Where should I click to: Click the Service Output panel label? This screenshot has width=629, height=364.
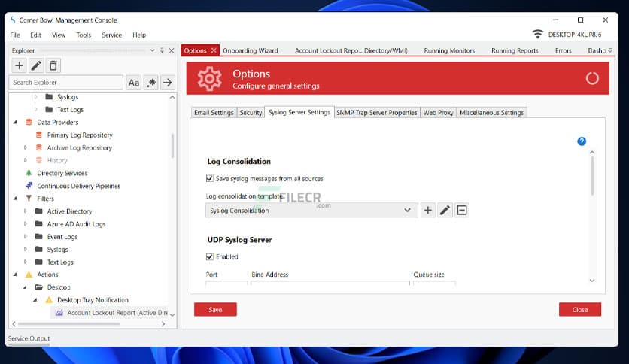(x=29, y=338)
